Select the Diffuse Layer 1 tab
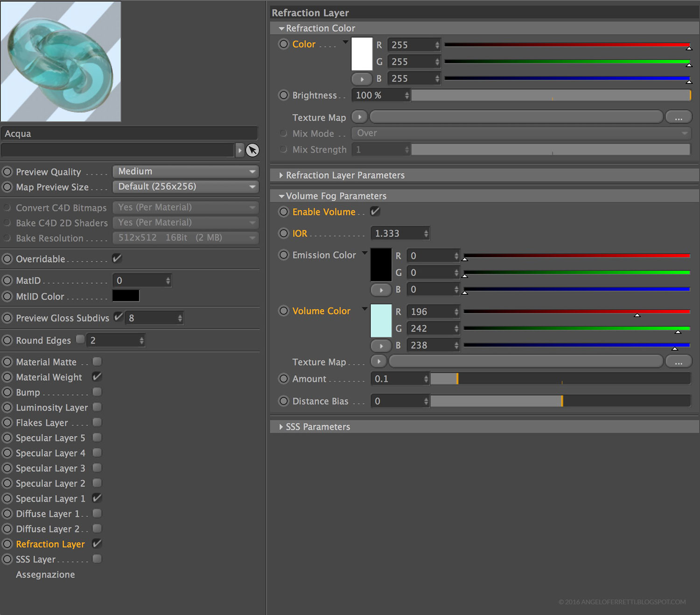Screen dimensions: 700x615 click(x=48, y=514)
